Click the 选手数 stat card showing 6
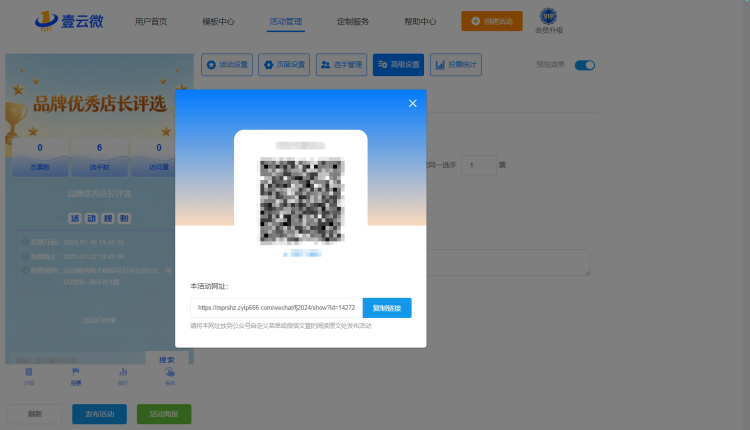The width and height of the screenshot is (750, 430). pyautogui.click(x=99, y=158)
